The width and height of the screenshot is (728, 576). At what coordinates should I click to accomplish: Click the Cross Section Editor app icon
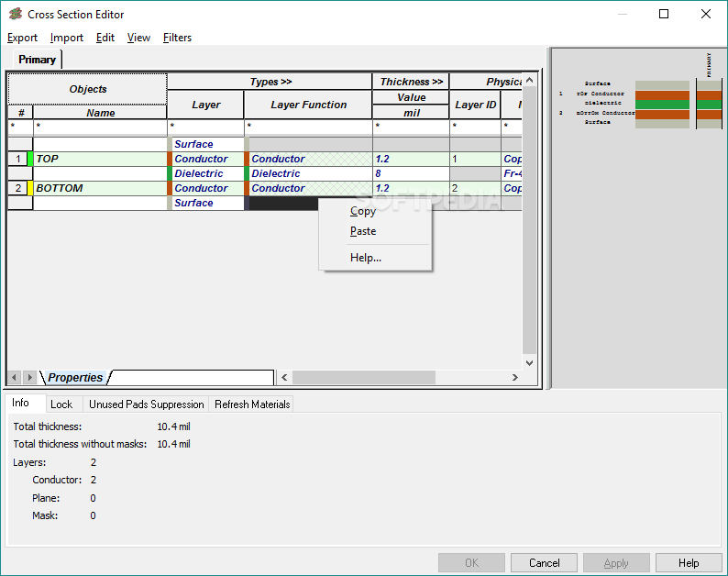point(16,14)
